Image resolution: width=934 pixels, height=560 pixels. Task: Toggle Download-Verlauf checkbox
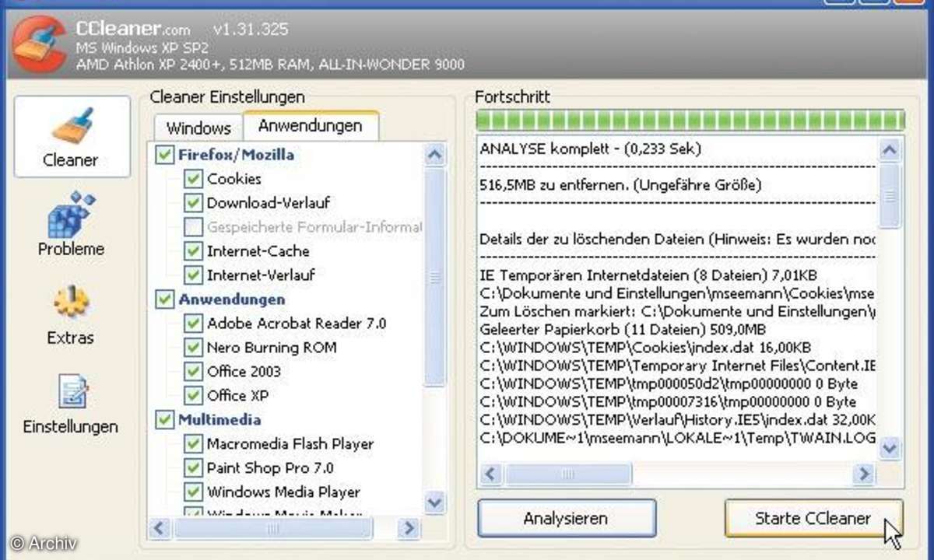pyautogui.click(x=192, y=203)
